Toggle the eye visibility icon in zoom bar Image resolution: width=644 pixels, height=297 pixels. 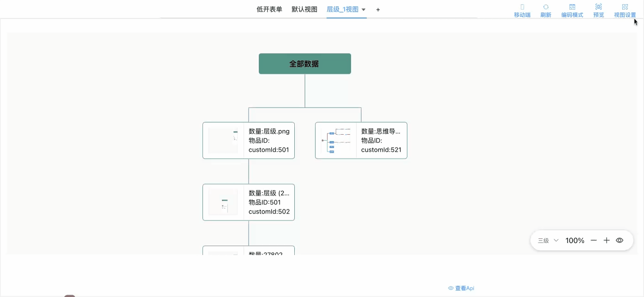[620, 240]
